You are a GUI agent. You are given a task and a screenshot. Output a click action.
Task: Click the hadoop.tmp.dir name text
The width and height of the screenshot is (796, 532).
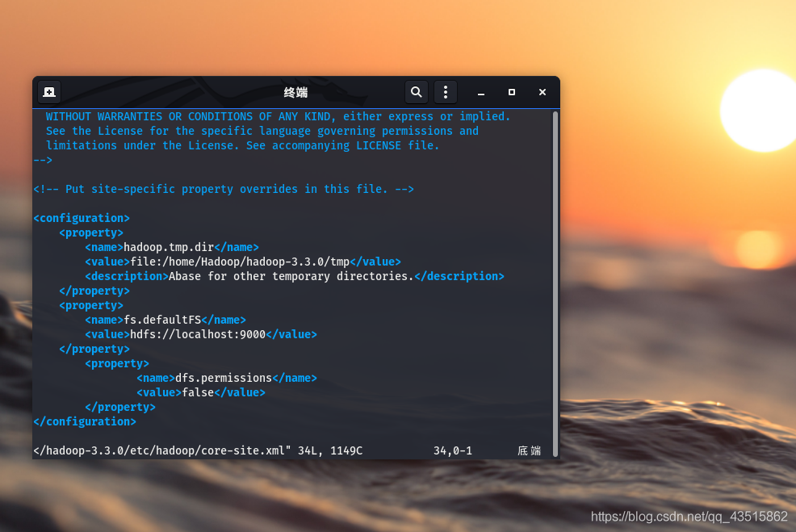point(169,247)
